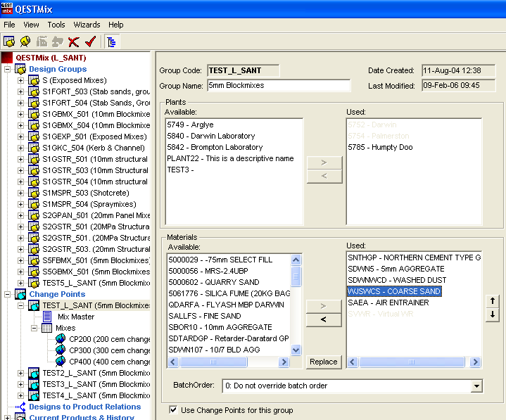Screen dimensions: 506x420
Task: Select the Mix Master document icon
Action: [48, 317]
